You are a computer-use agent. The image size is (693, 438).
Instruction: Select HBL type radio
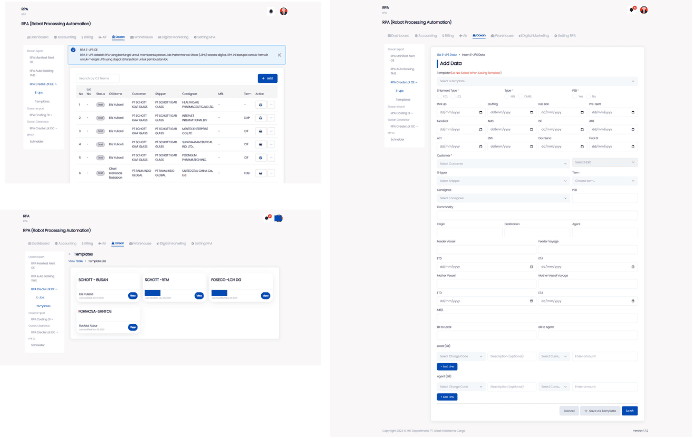(x=507, y=96)
